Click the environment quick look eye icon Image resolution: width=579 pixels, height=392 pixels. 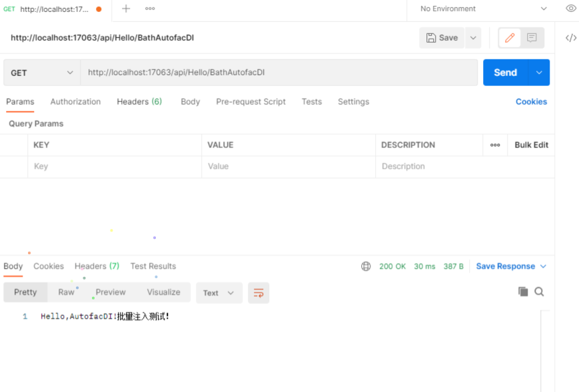point(570,9)
